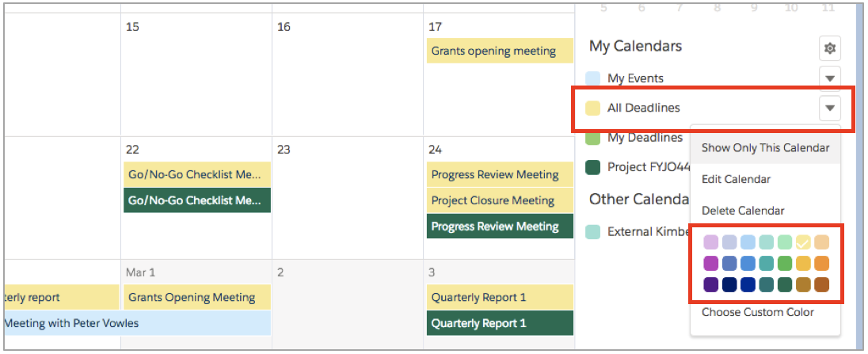Choose Edit Calendar from the menu
The height and width of the screenshot is (354, 868).
pyautogui.click(x=765, y=179)
